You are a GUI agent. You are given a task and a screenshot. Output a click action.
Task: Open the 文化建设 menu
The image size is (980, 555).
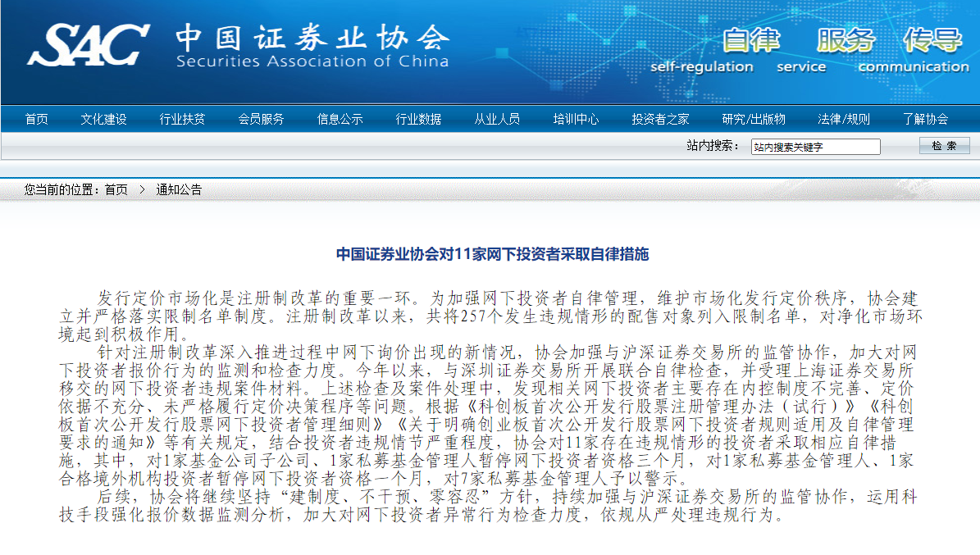click(x=104, y=119)
